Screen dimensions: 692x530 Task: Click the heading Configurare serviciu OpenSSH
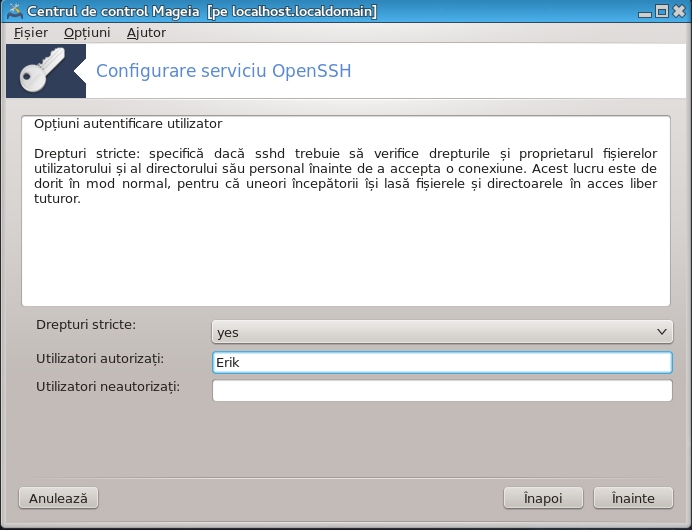pos(224,71)
